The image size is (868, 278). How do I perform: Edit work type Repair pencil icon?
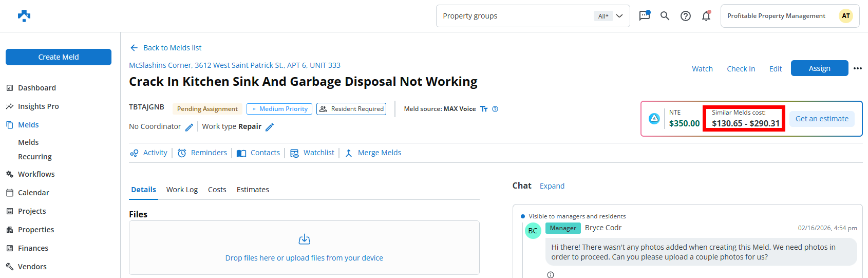click(x=270, y=127)
